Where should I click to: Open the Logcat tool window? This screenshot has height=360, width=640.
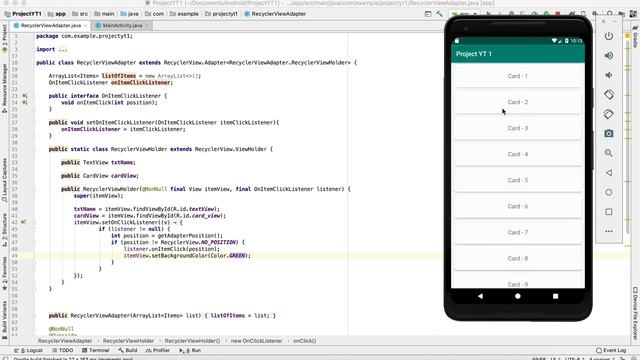tap(28, 350)
